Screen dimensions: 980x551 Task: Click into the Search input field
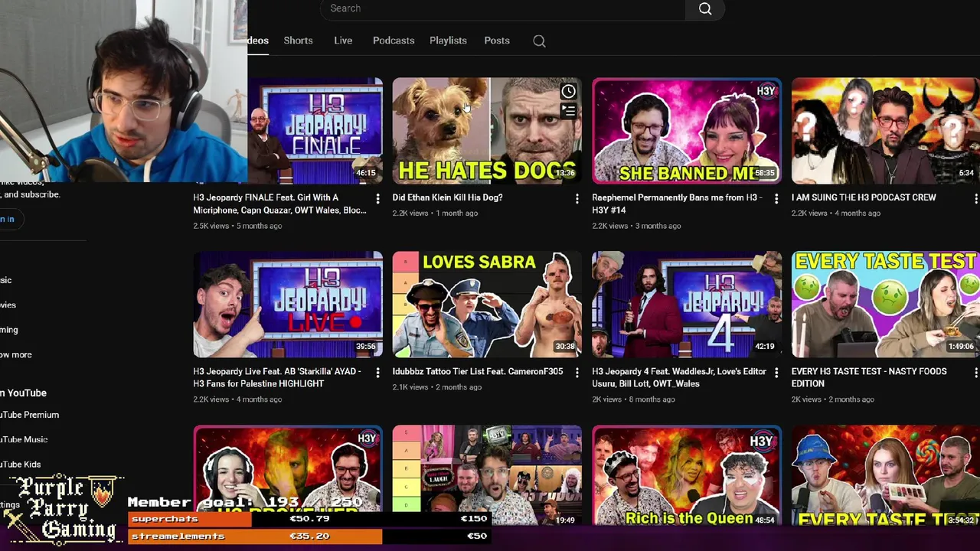[502, 8]
